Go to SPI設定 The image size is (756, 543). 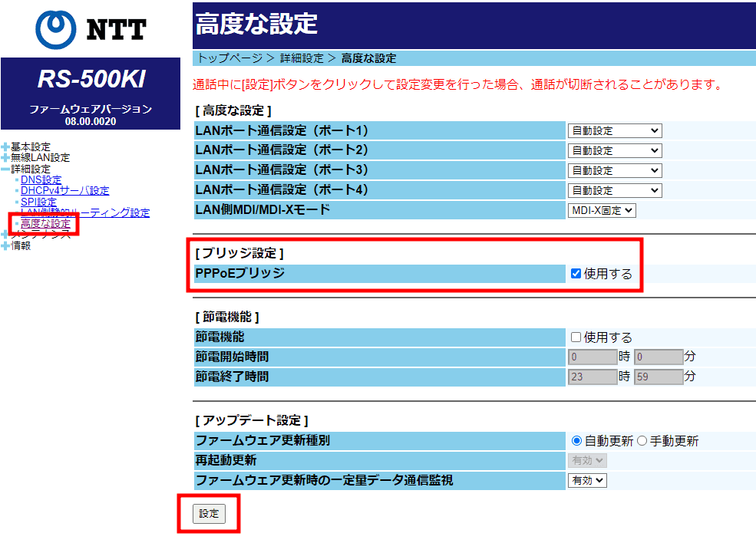38,202
